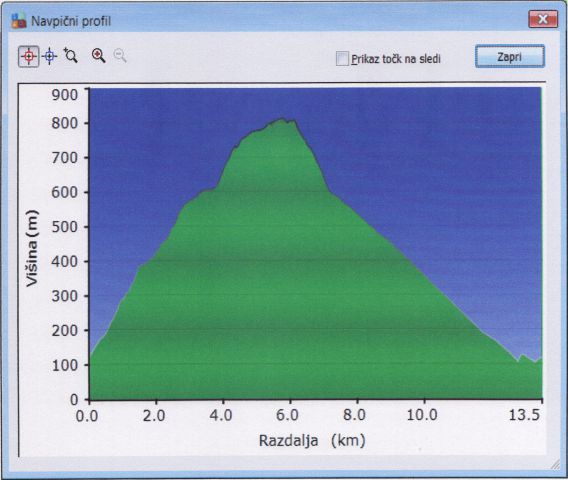This screenshot has height=480, width=568.
Task: Click the zoom in magnifier icon
Action: coord(98,55)
